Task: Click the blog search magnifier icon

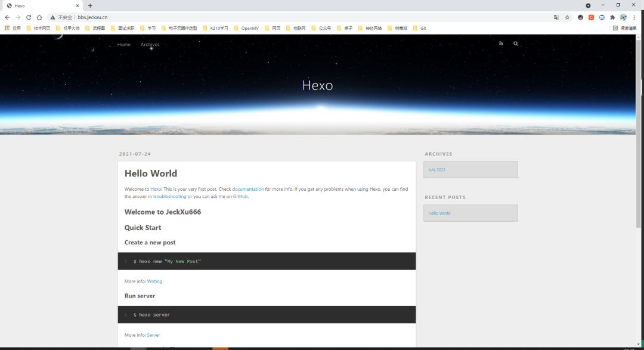Action: click(515, 44)
